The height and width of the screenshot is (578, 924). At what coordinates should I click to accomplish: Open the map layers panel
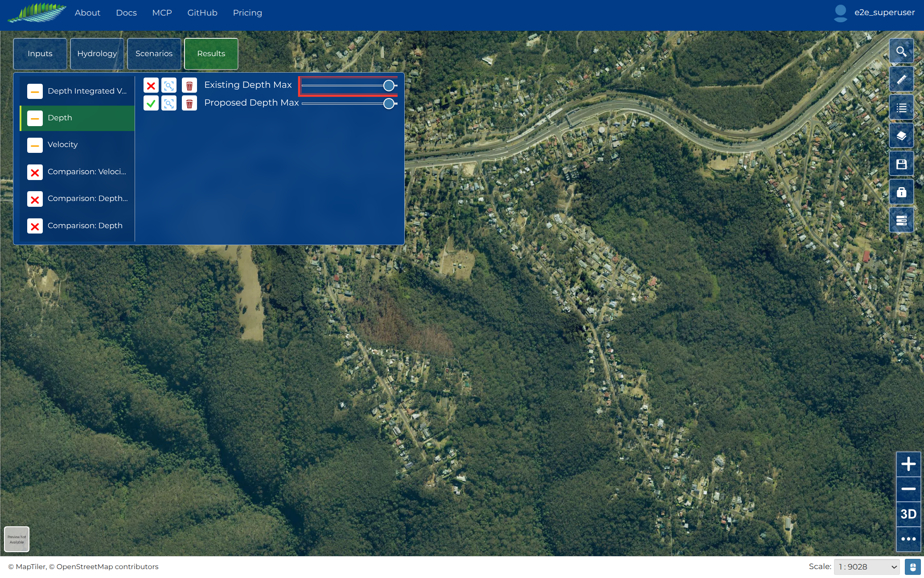[x=901, y=135]
